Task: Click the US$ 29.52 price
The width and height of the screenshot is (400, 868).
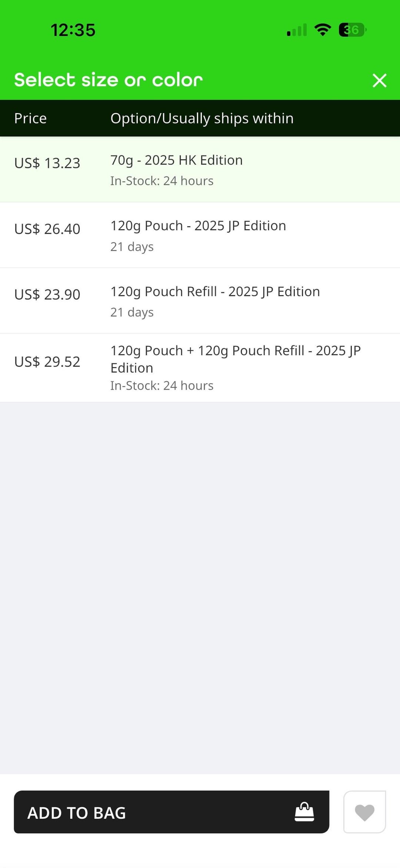Action: pyautogui.click(x=47, y=362)
